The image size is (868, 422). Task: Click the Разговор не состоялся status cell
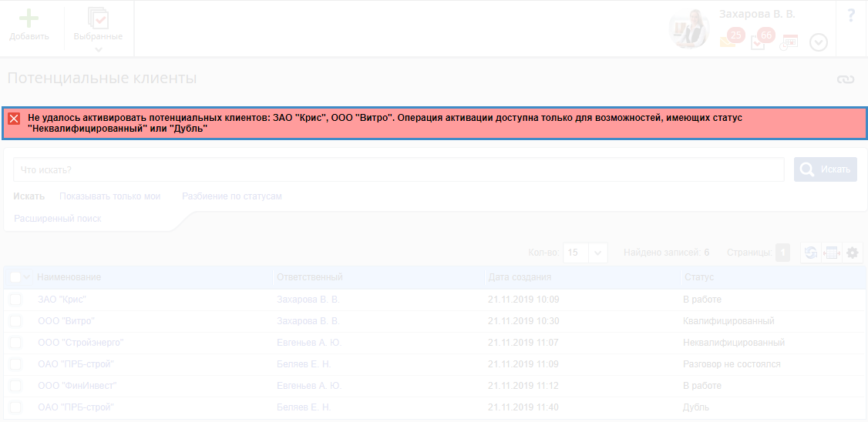pyautogui.click(x=732, y=364)
